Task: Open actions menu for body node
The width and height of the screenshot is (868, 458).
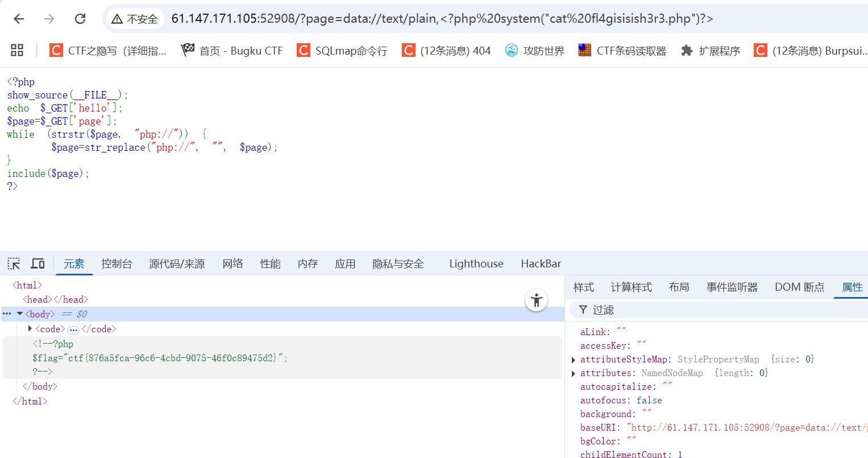Action: click(x=7, y=313)
